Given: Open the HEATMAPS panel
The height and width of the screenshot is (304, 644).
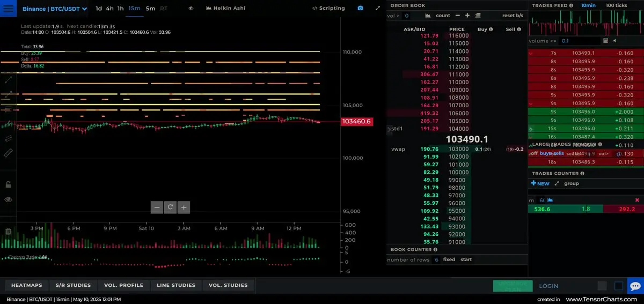Looking at the screenshot, I should pyautogui.click(x=27, y=285).
